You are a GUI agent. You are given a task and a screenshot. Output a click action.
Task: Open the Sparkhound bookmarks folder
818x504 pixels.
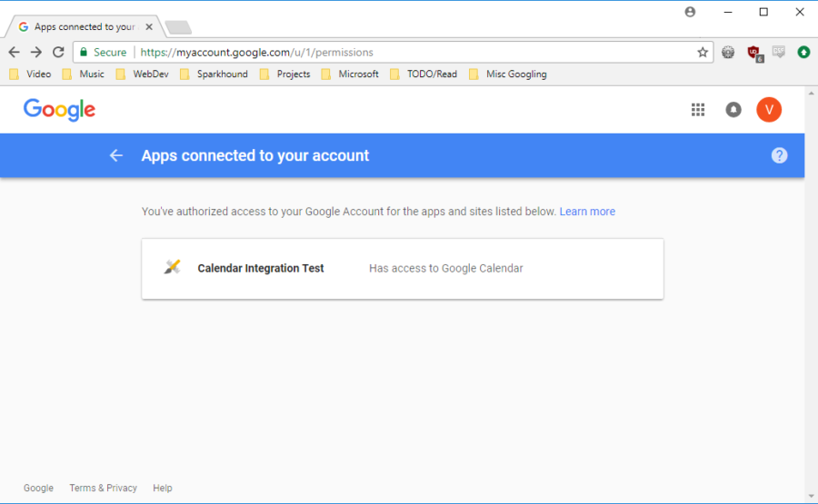[x=214, y=74]
